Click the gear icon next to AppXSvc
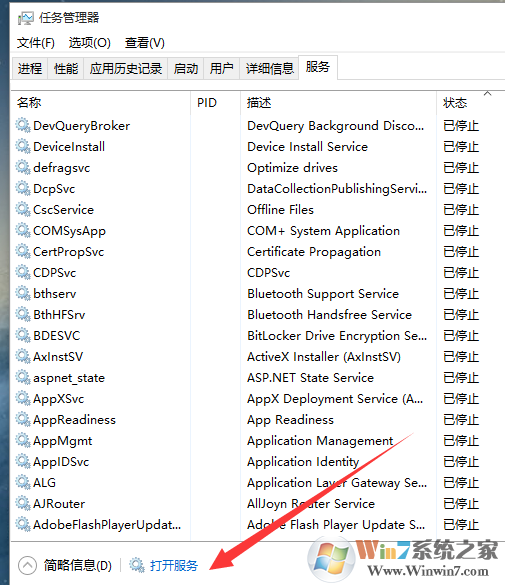The width and height of the screenshot is (505, 585). click(23, 398)
